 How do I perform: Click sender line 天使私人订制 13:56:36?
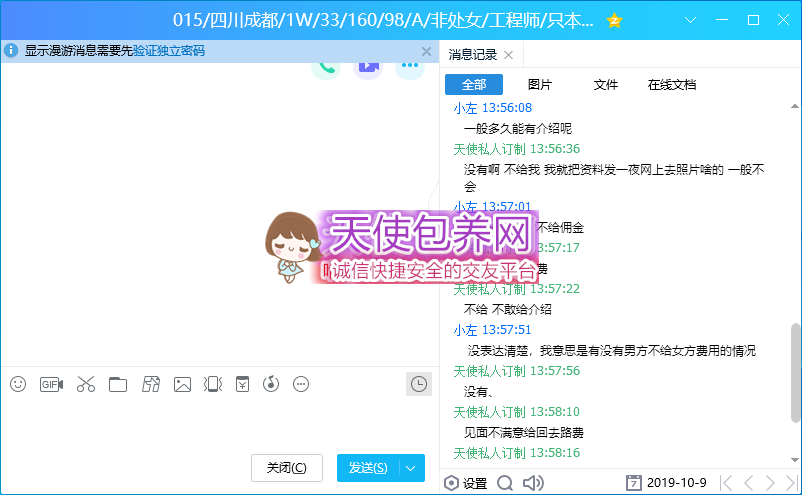(517, 149)
